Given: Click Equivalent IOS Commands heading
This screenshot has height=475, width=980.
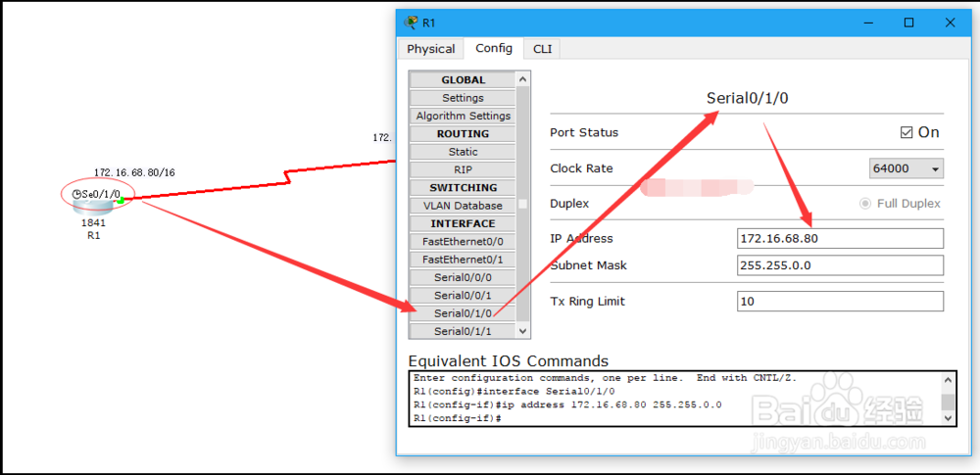Looking at the screenshot, I should [x=508, y=361].
